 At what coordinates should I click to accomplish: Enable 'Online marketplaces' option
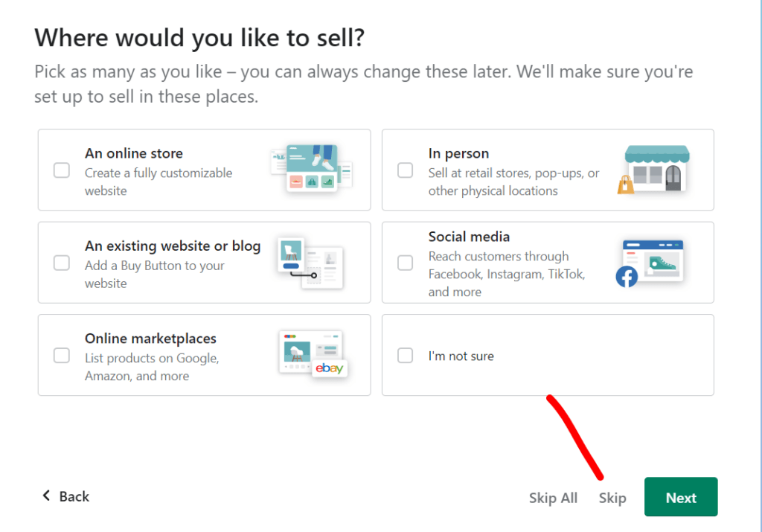(61, 355)
